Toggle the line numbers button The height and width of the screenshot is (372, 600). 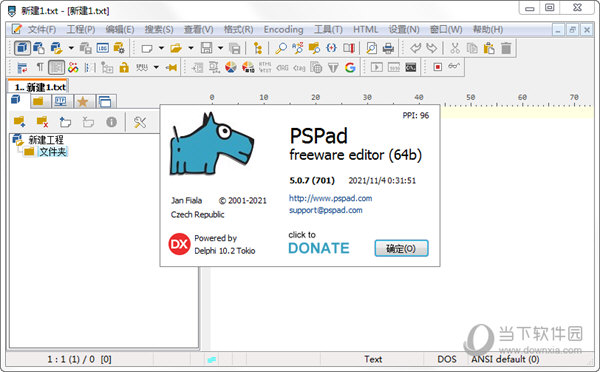click(57, 67)
